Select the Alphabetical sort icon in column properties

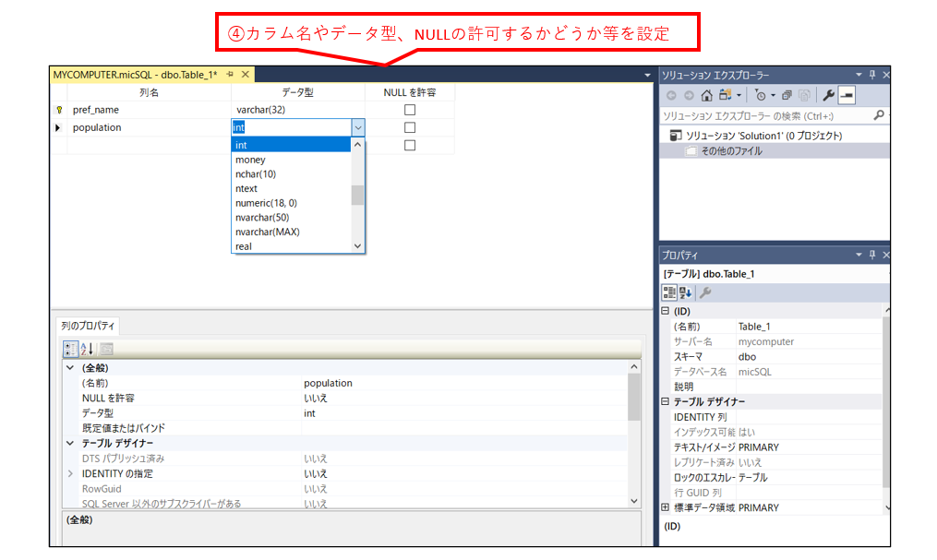tap(86, 351)
